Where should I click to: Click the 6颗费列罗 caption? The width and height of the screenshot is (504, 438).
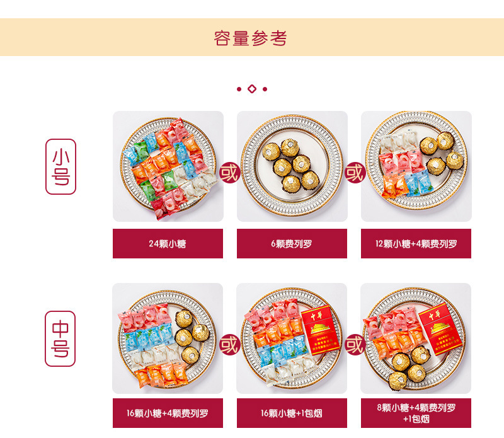292,243
